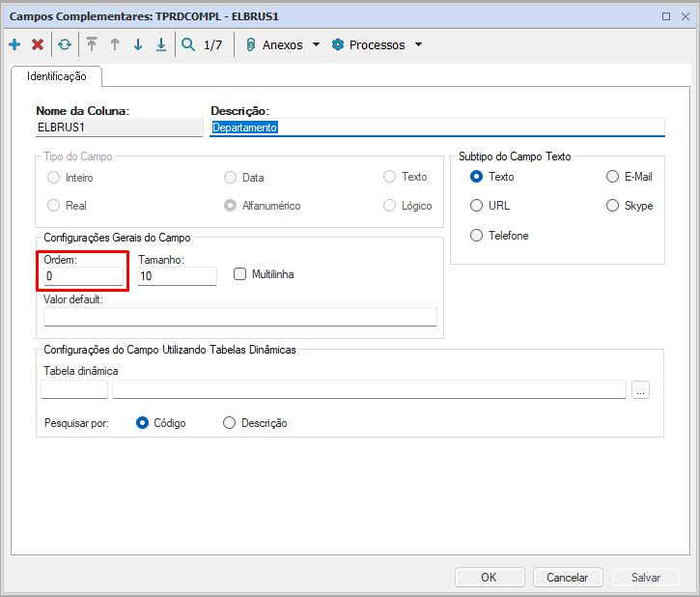Expand the Processos dropdown arrow
This screenshot has width=700, height=597.
click(x=418, y=44)
